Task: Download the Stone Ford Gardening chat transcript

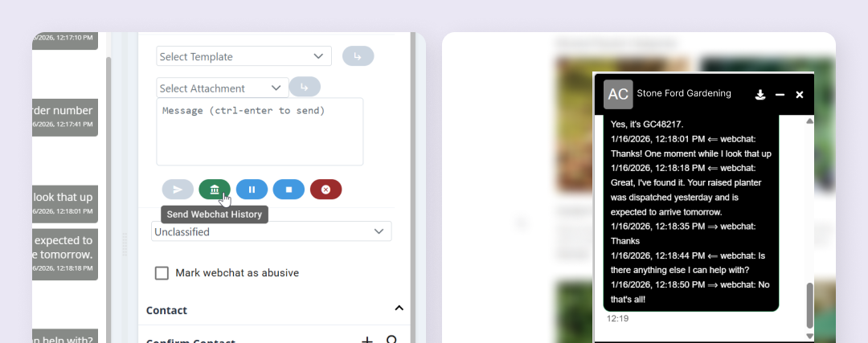Action: (x=760, y=95)
